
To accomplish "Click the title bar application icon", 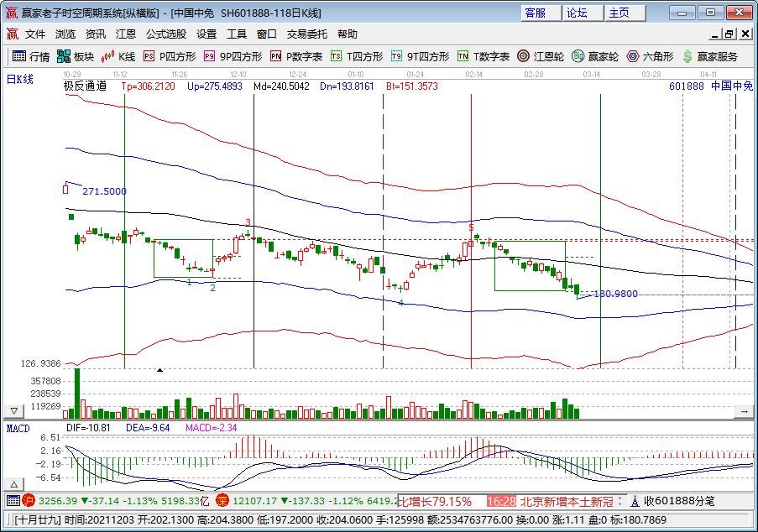I will tap(12, 13).
